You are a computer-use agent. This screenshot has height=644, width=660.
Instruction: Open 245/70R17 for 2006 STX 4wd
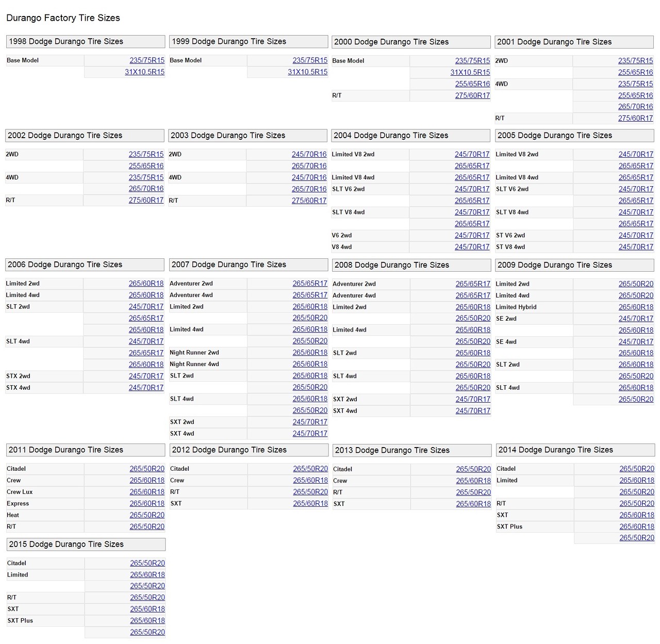click(146, 388)
